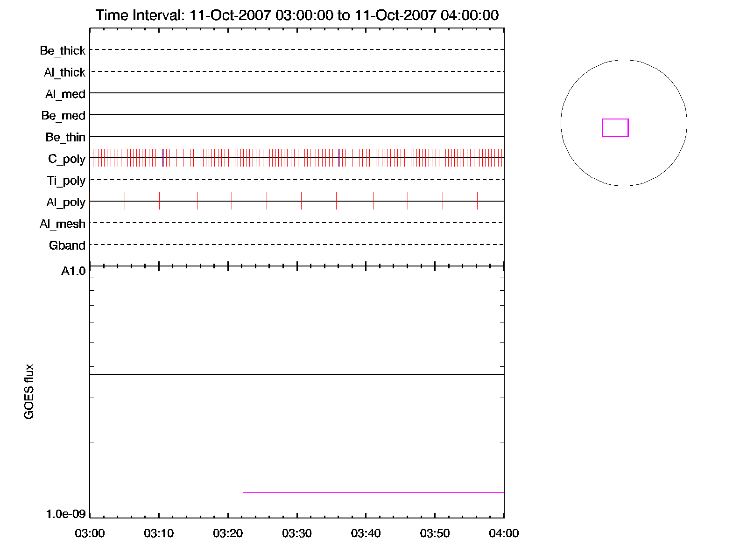The image size is (747, 560).
Task: Click the Gband filter label
Action: [67, 245]
